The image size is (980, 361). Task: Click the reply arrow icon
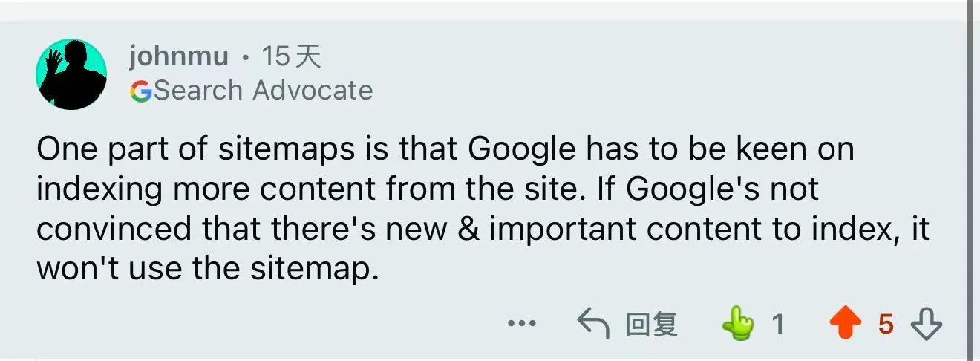pos(593,324)
